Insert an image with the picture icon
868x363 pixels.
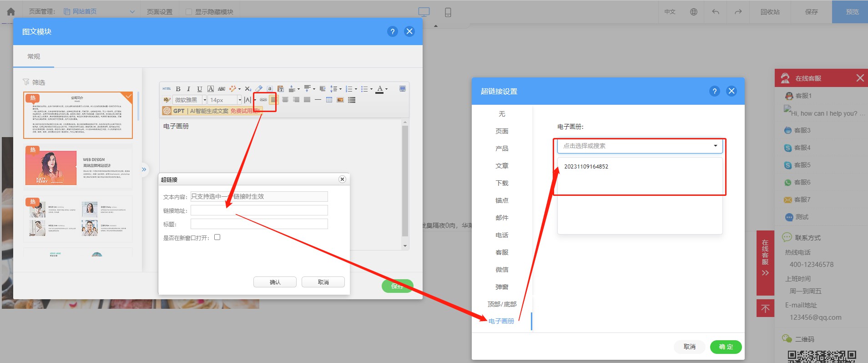[x=340, y=100]
